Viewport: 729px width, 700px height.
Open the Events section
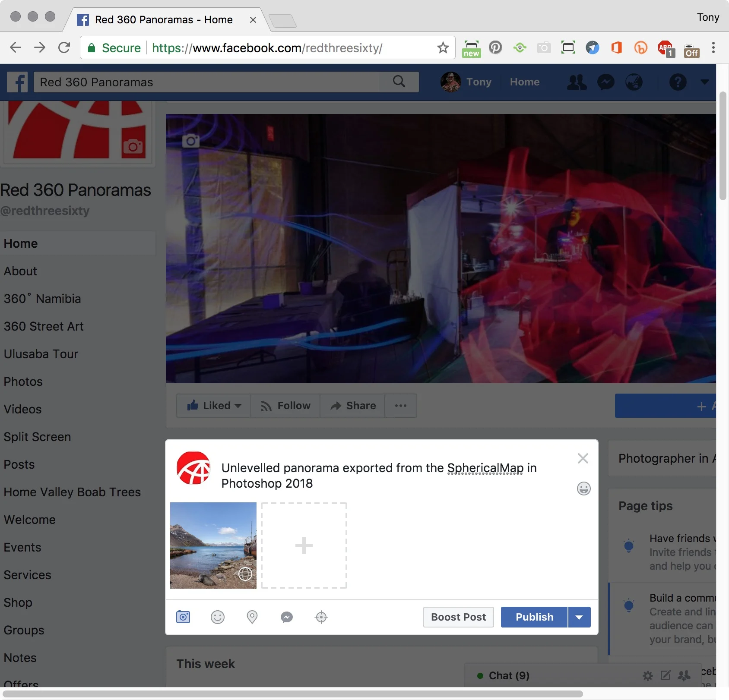click(x=22, y=547)
